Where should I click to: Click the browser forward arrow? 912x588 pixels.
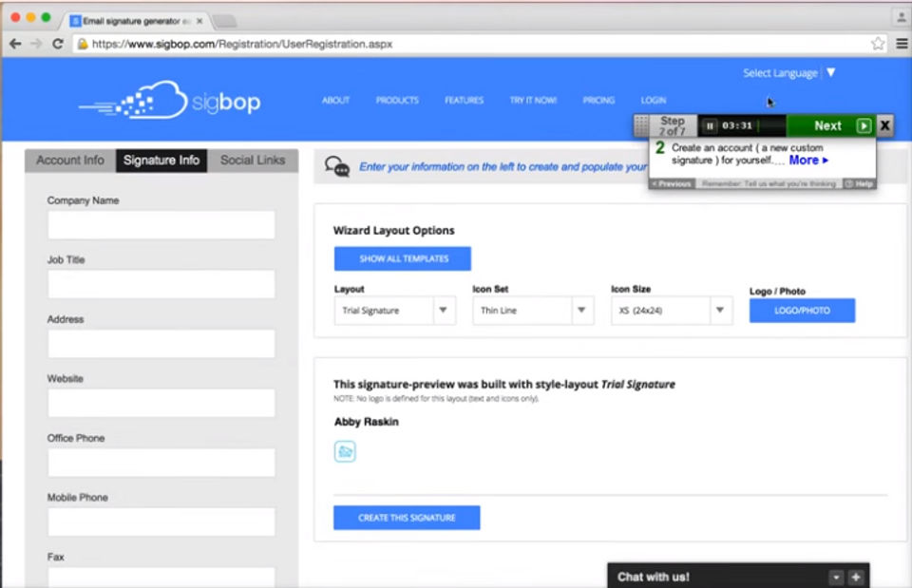click(x=36, y=44)
